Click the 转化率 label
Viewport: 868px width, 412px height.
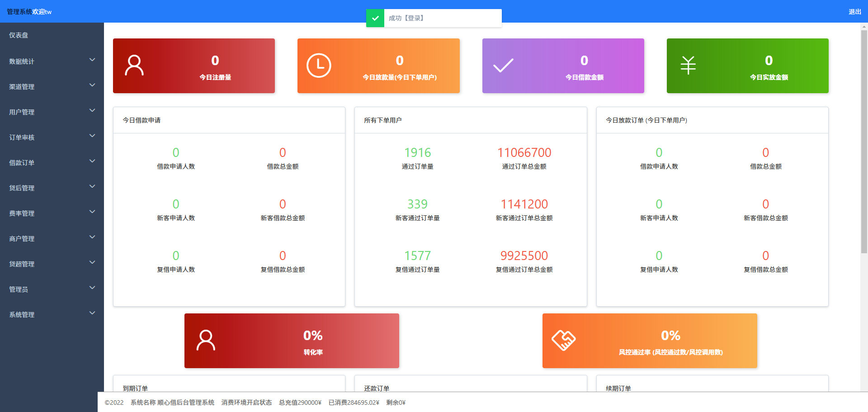click(x=313, y=352)
